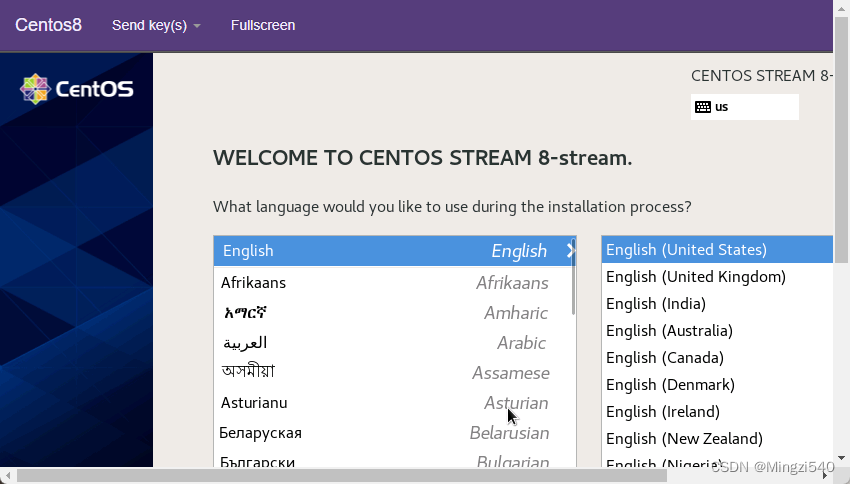The width and height of the screenshot is (850, 484).
Task: Select Arabic language row
Action: coord(395,343)
